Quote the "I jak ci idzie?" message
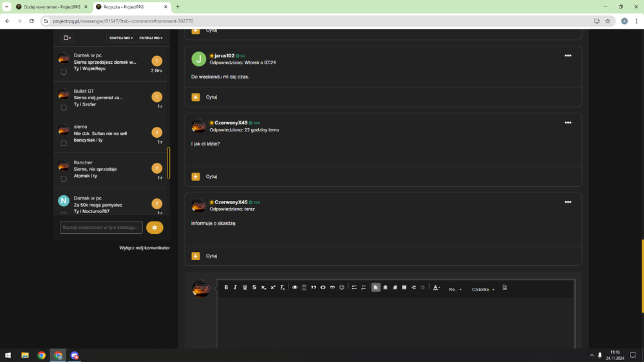 (x=211, y=176)
